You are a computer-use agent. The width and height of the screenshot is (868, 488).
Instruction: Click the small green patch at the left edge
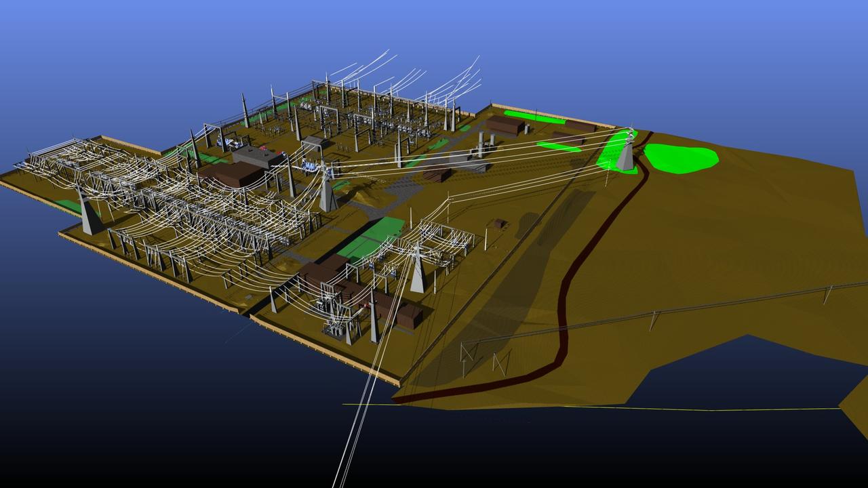68,205
